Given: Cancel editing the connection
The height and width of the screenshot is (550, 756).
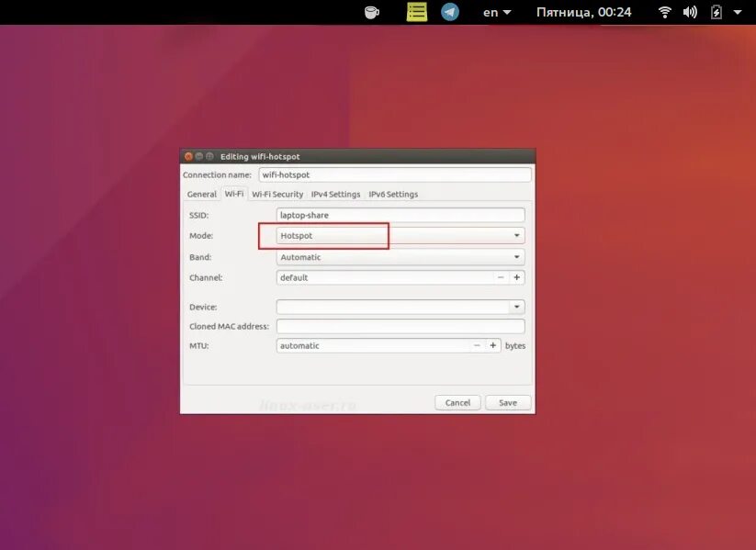Looking at the screenshot, I should coord(457,402).
